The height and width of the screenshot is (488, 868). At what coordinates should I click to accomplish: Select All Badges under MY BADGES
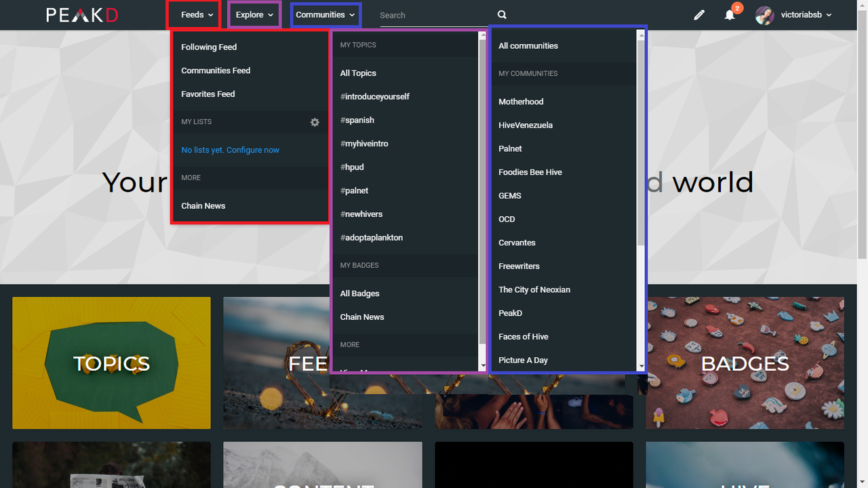click(359, 293)
